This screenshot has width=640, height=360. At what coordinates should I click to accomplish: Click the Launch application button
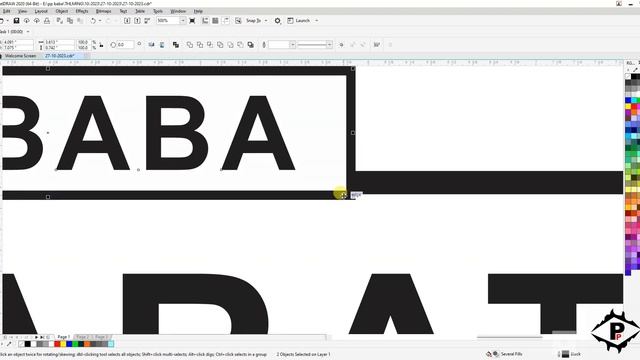(299, 20)
